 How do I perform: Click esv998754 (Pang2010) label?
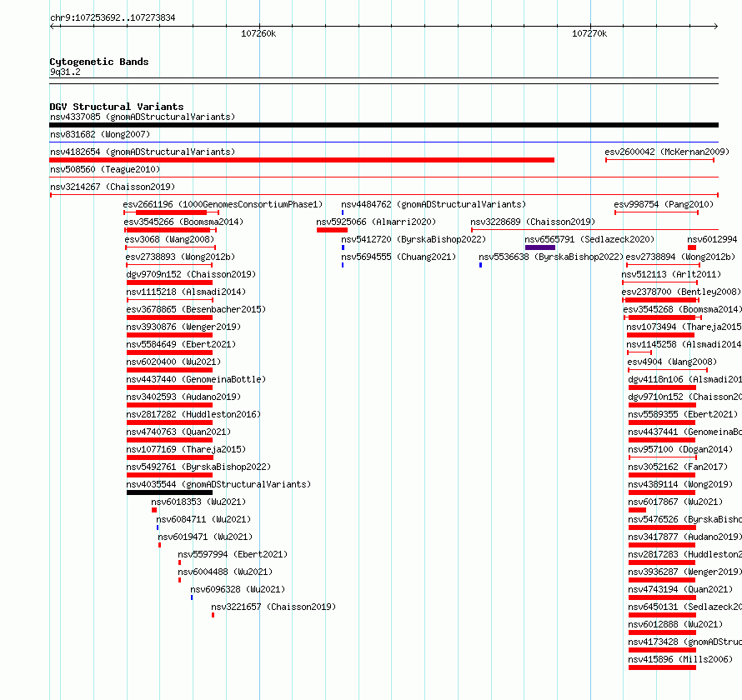(x=664, y=204)
